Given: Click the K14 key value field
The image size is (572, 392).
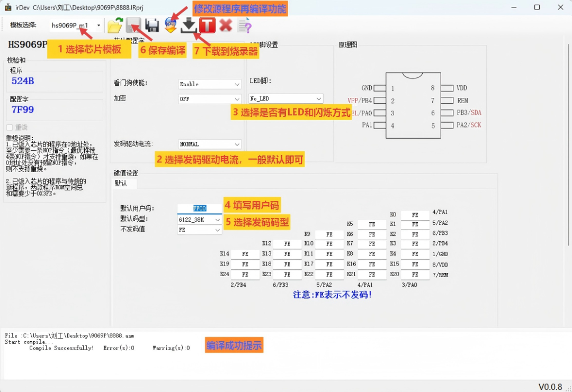Looking at the screenshot, I should 245,254.
